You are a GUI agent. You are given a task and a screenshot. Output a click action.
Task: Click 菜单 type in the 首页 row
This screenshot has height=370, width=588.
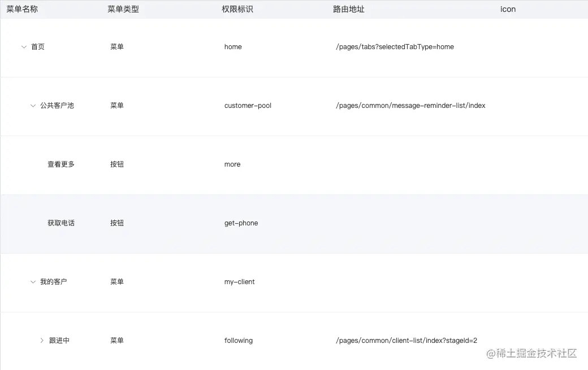(117, 47)
